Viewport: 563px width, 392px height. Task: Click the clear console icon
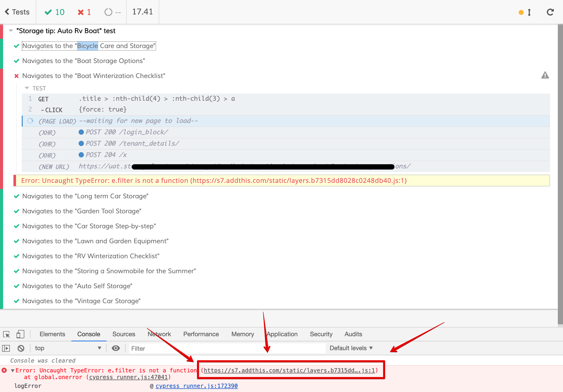21,348
